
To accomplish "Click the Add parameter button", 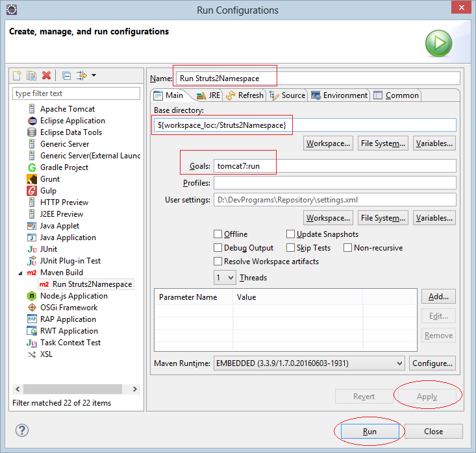I will coord(438,297).
